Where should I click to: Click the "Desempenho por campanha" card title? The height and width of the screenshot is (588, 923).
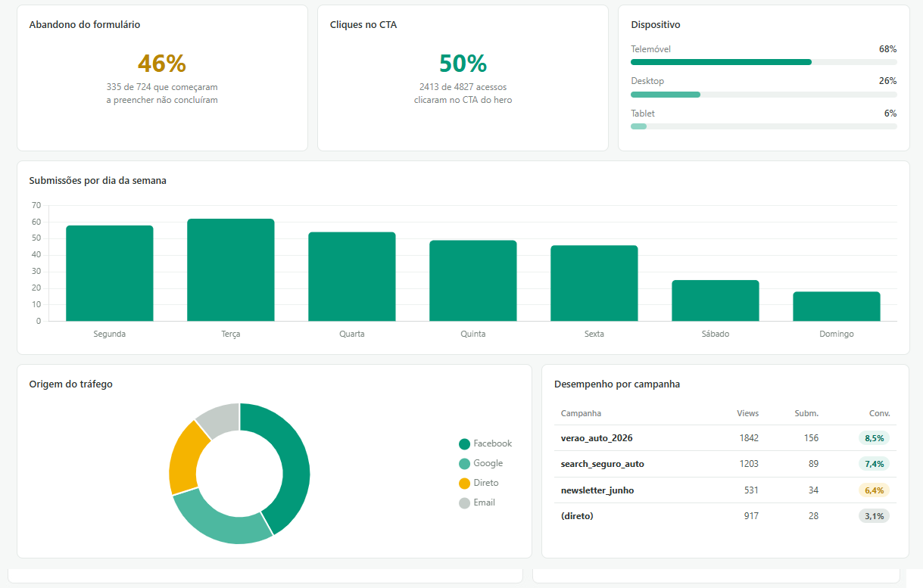click(x=617, y=384)
